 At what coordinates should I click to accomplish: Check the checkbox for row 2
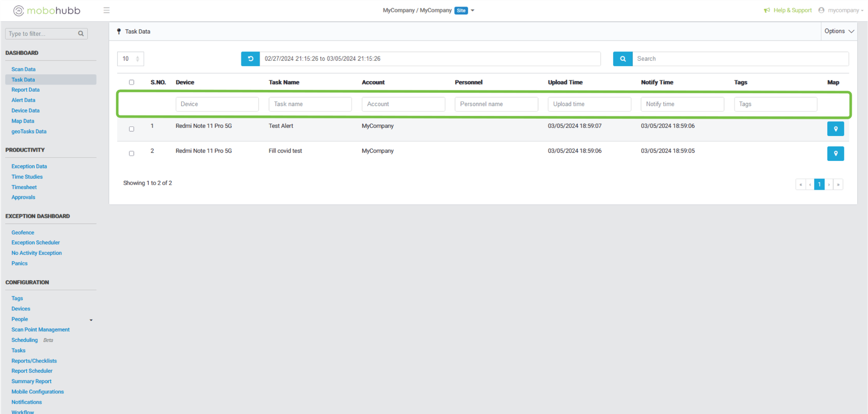131,153
